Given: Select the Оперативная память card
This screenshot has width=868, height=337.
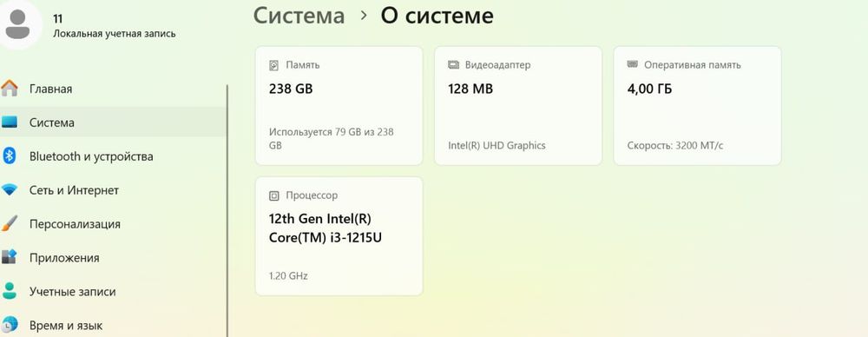Looking at the screenshot, I should click(x=698, y=105).
